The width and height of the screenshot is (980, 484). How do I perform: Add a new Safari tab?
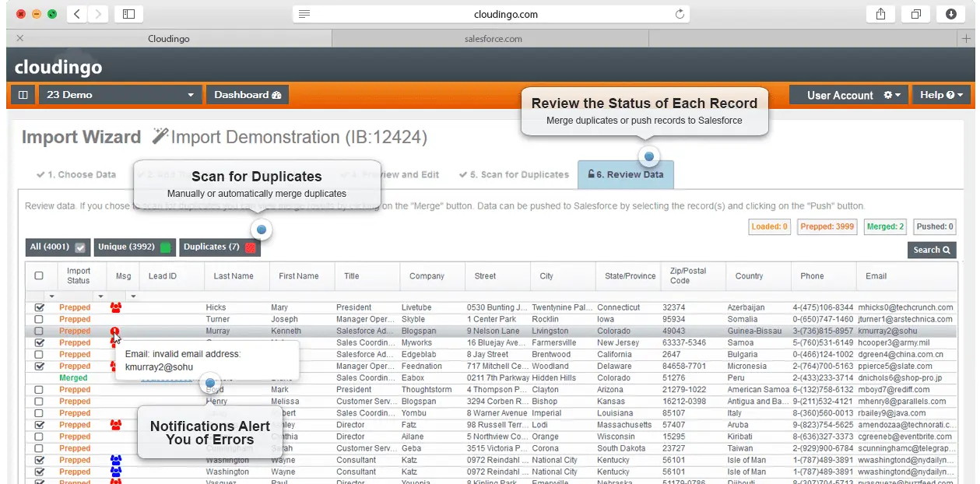click(966, 38)
